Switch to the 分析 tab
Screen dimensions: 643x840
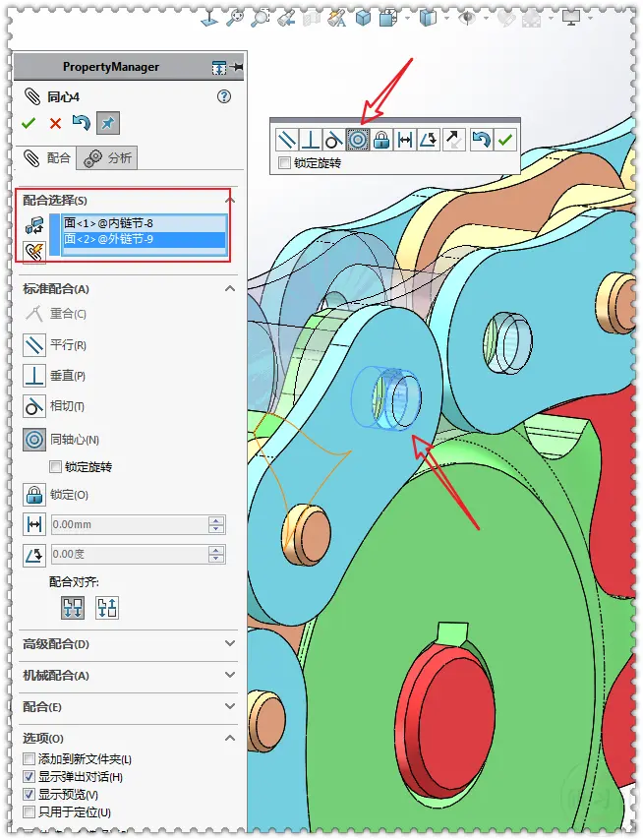[107, 158]
